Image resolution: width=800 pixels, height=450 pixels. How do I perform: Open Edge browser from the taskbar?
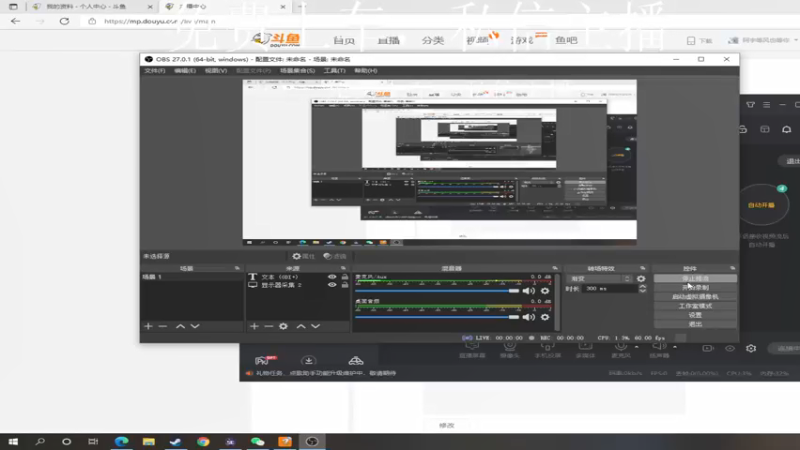tap(121, 442)
